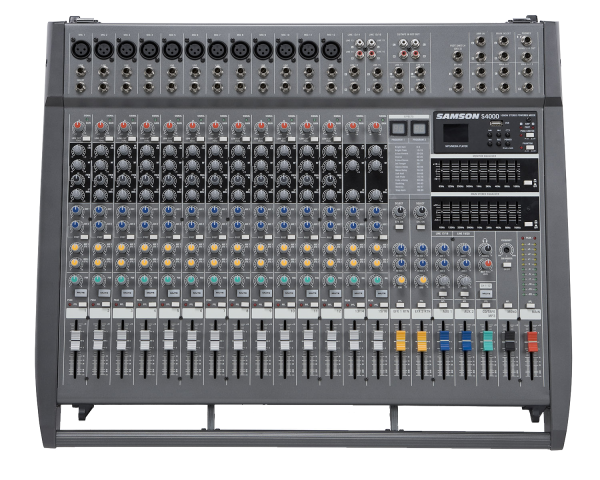Click the channel 1 scribble strip label

point(77,313)
